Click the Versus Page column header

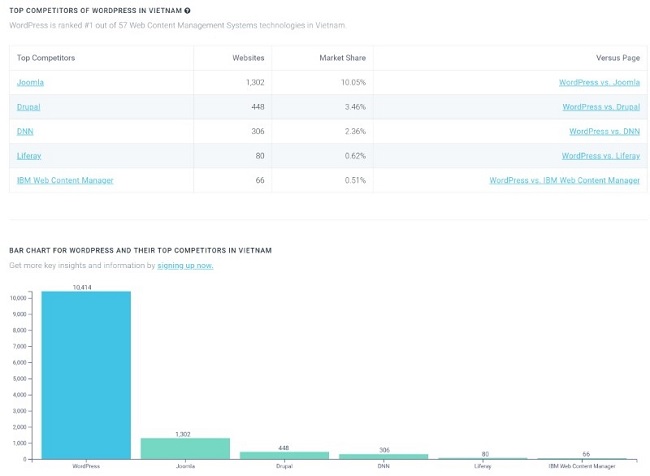pyautogui.click(x=616, y=58)
